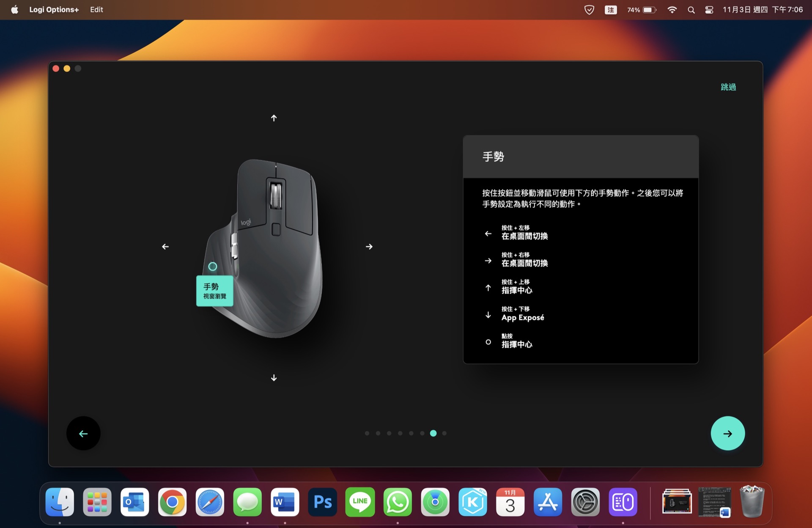Select the left gesture arrow beside the mouse
This screenshot has height=528, width=812.
point(165,247)
